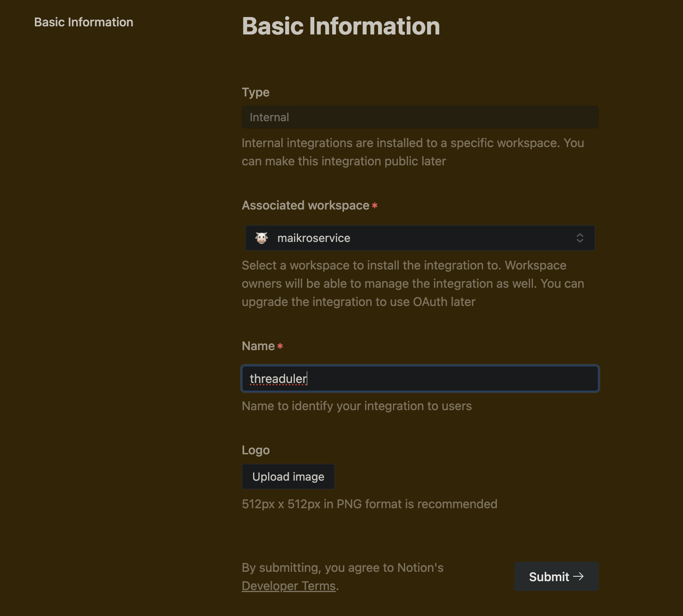Image resolution: width=683 pixels, height=616 pixels.
Task: Click the disabled Type field showing Internal
Action: pyautogui.click(x=420, y=117)
